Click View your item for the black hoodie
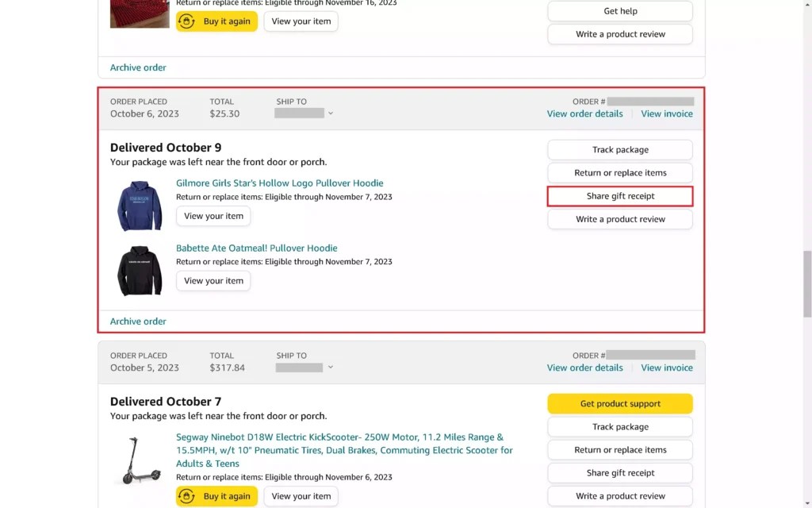812x508 pixels. 213,280
